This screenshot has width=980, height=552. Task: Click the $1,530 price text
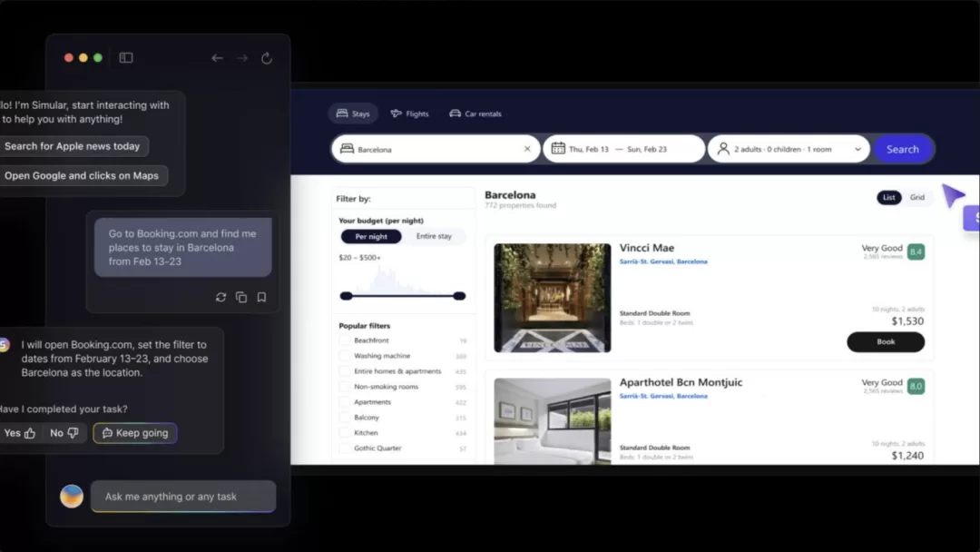(907, 321)
